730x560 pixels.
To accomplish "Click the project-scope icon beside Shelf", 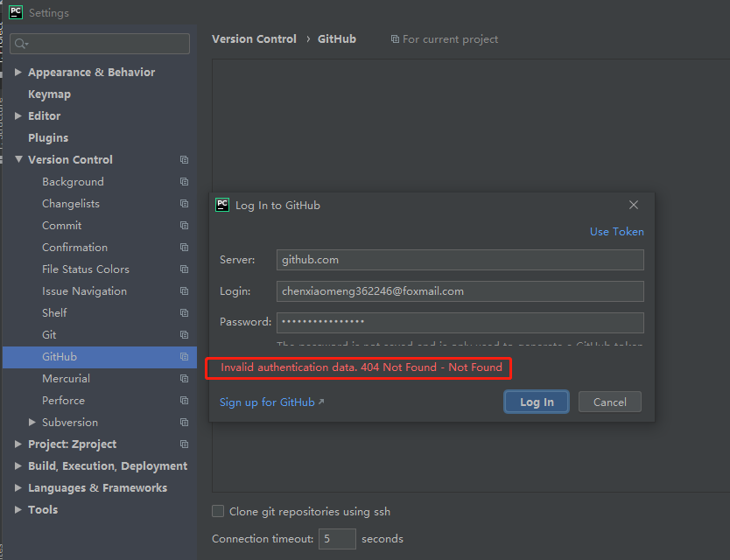I will (185, 313).
